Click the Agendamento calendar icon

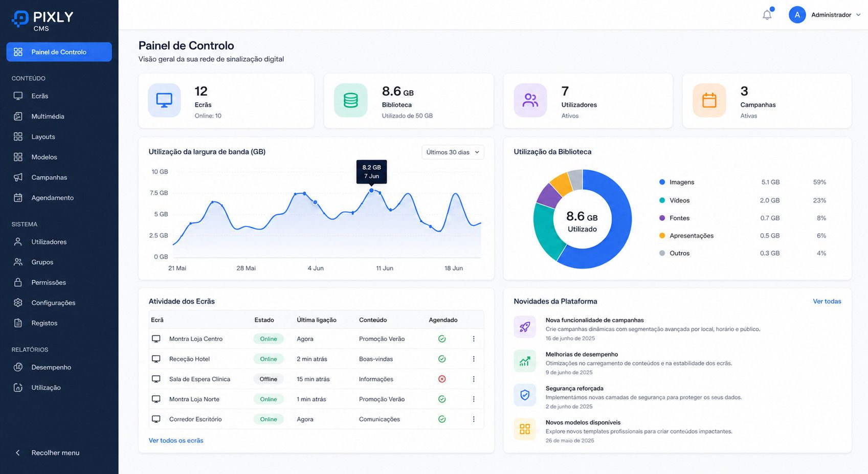(18, 197)
